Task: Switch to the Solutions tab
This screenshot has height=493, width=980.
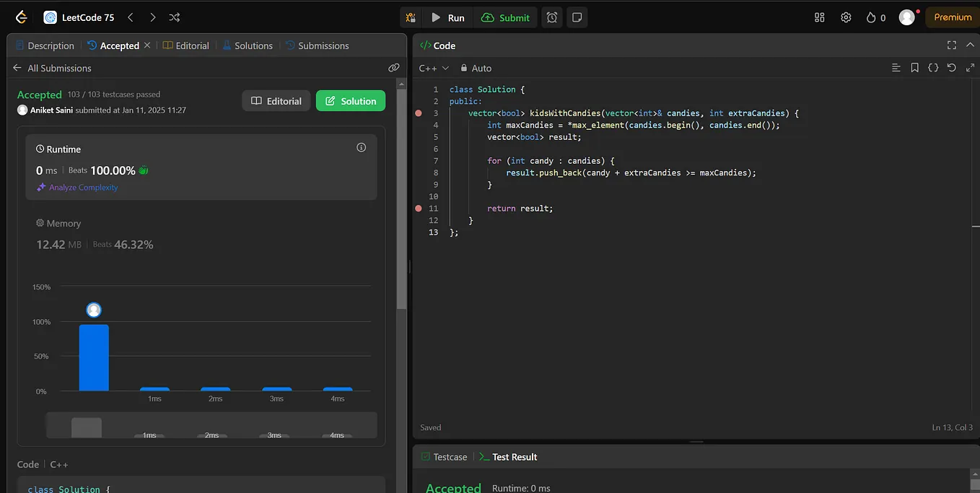Action: pyautogui.click(x=248, y=45)
